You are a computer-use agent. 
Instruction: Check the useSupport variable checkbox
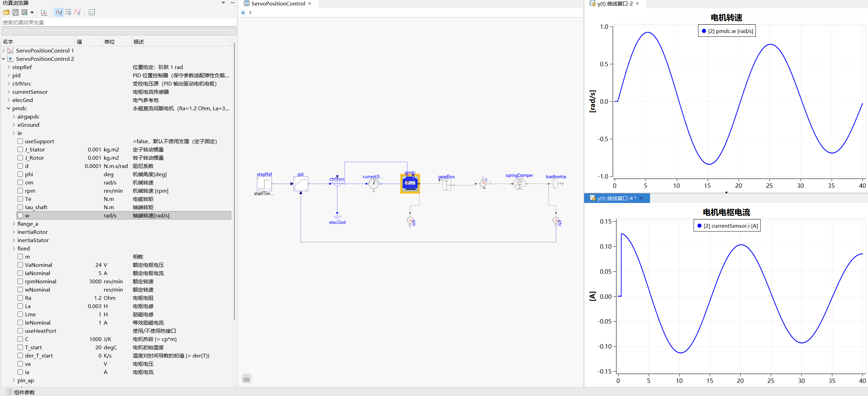pyautogui.click(x=20, y=141)
